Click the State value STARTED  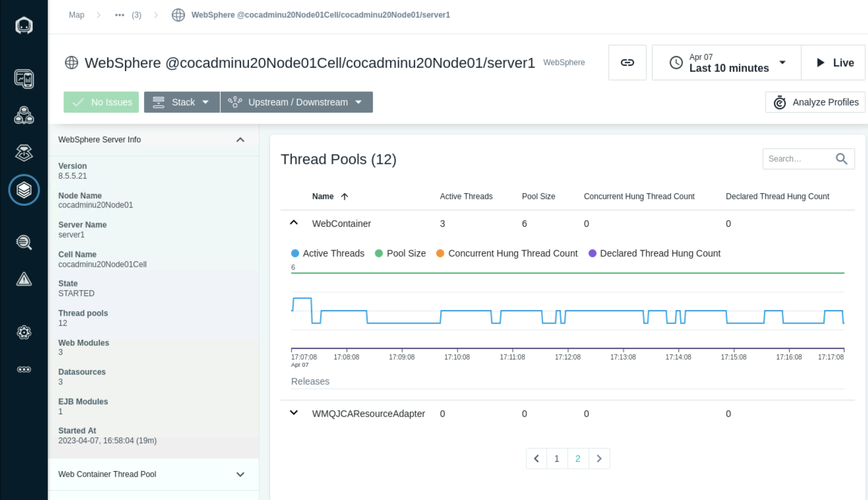coord(76,293)
